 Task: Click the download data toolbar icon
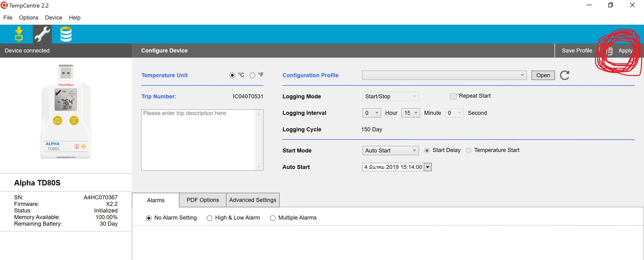(x=19, y=34)
